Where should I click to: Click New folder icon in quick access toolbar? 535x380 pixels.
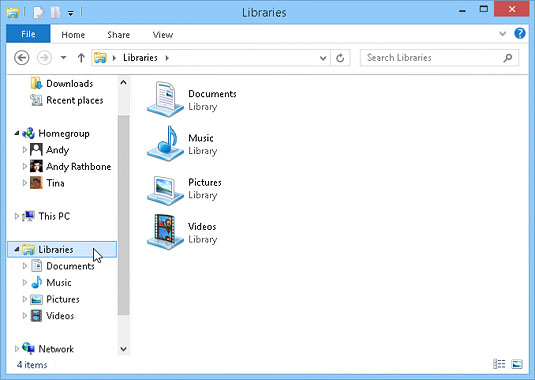[x=56, y=13]
